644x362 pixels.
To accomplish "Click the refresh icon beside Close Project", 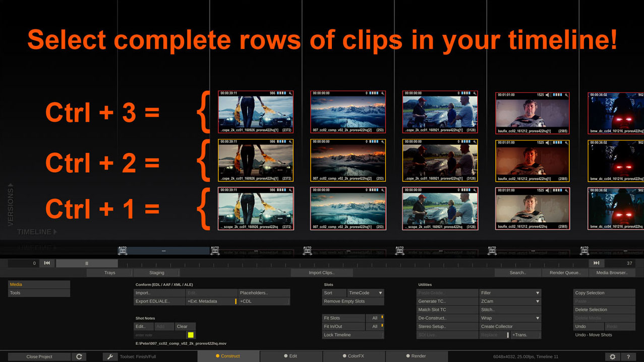I will coord(79,356).
